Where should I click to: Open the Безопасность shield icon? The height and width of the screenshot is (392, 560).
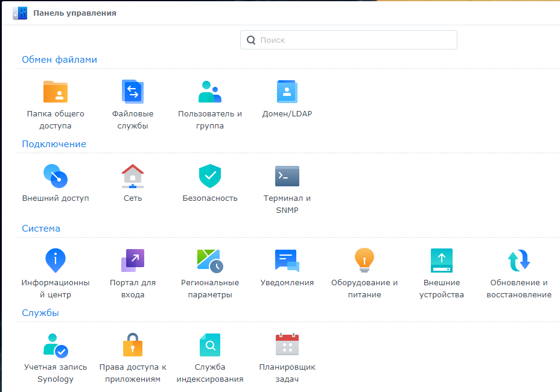click(210, 176)
